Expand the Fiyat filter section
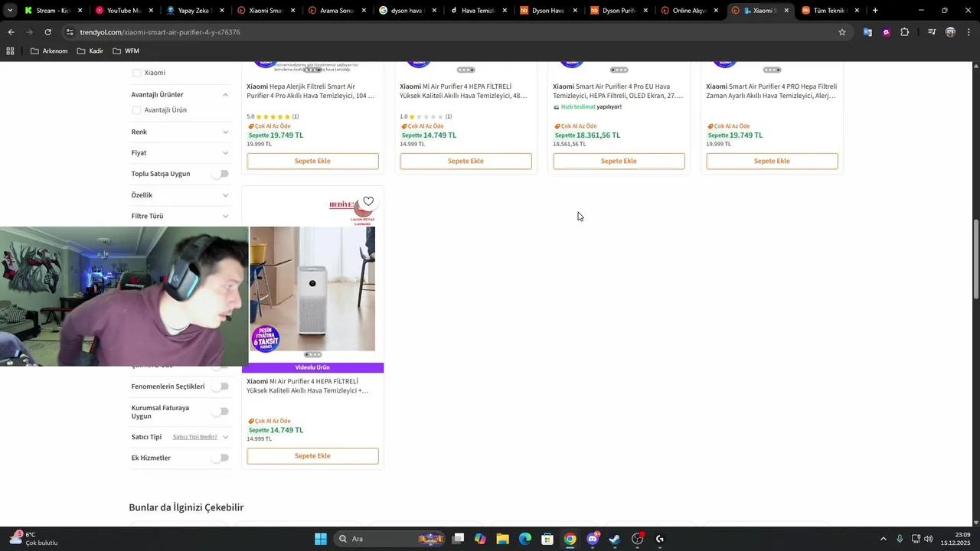 pyautogui.click(x=225, y=153)
